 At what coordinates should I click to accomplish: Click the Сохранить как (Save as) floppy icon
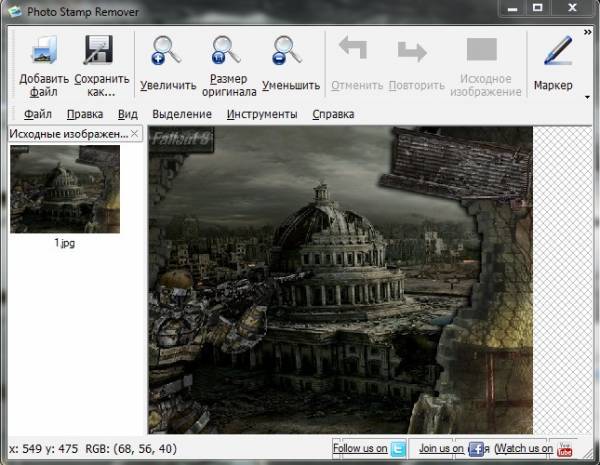(101, 52)
